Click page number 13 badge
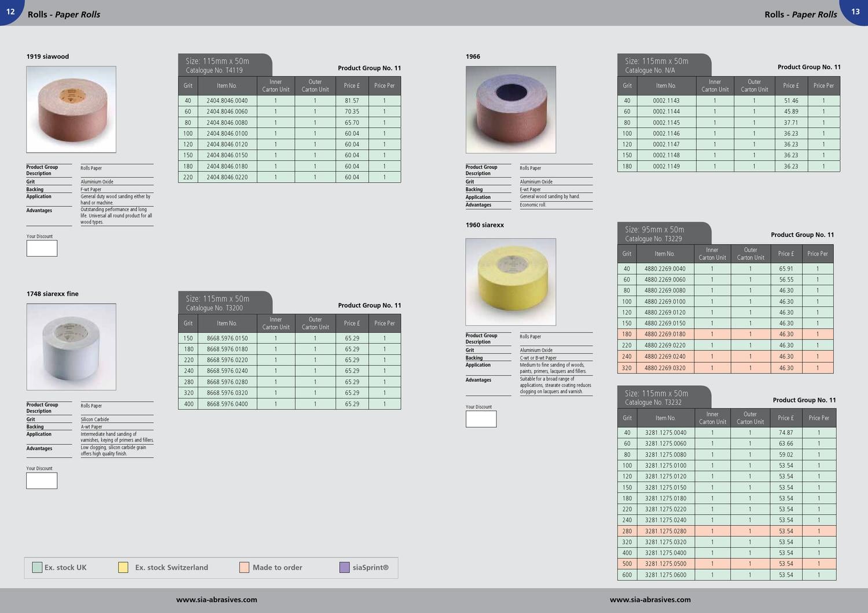 (x=855, y=12)
